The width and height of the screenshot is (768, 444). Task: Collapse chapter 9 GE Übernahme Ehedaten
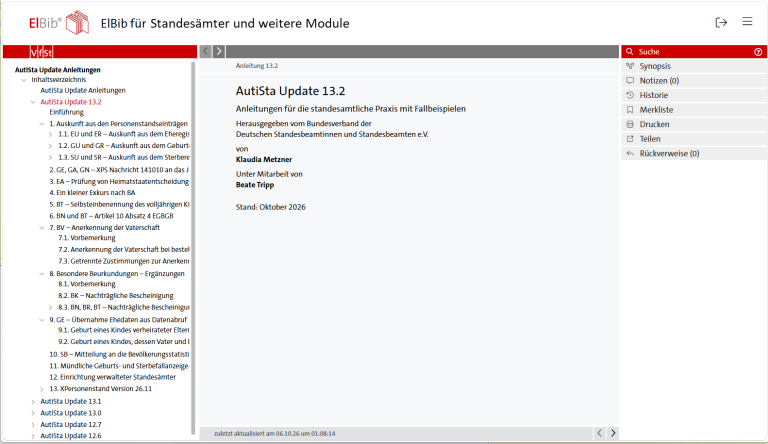click(x=42, y=320)
